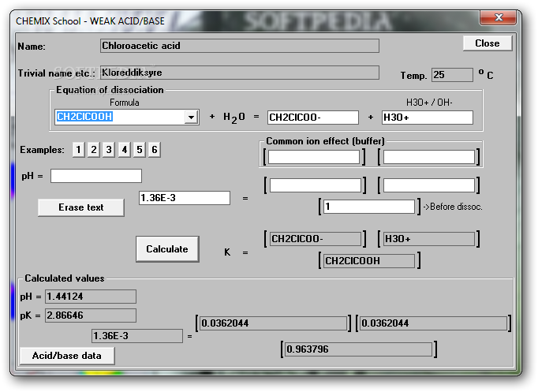Click the first calculated 0.0362044 value
This screenshot has height=392, width=538.
[273, 323]
